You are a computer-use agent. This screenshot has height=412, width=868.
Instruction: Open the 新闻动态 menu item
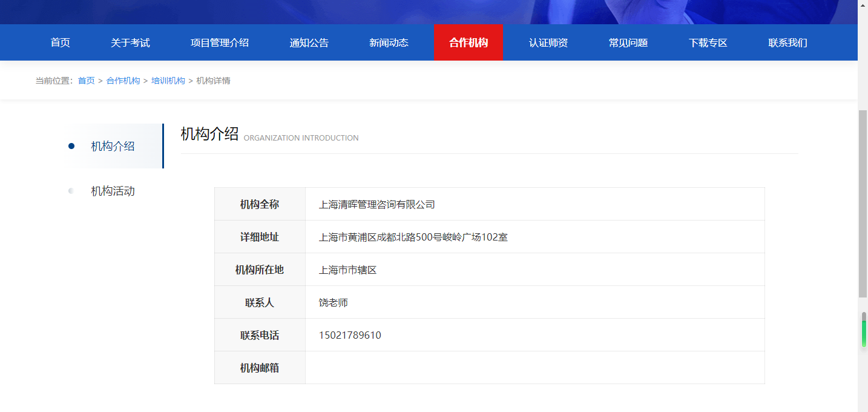pos(388,42)
